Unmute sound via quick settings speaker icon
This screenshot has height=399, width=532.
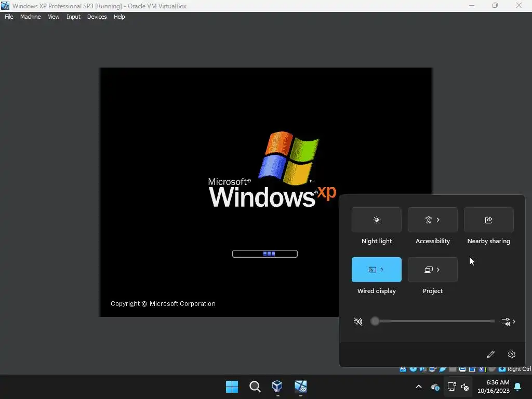point(357,321)
